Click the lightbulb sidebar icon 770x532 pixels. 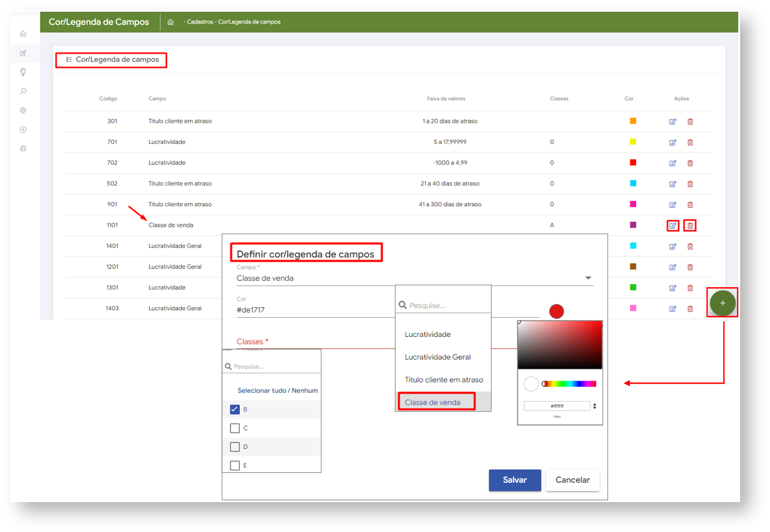coord(23,72)
